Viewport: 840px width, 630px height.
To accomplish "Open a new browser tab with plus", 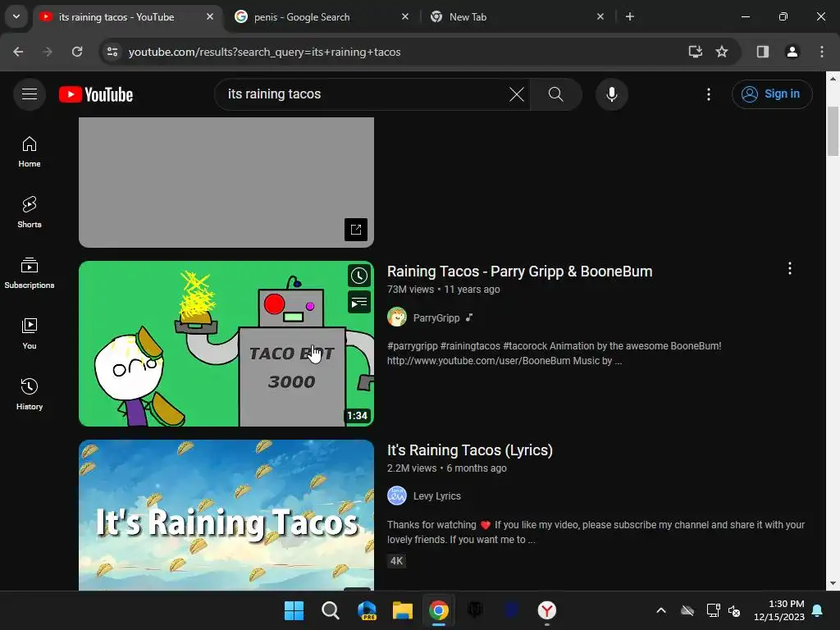I will [630, 17].
